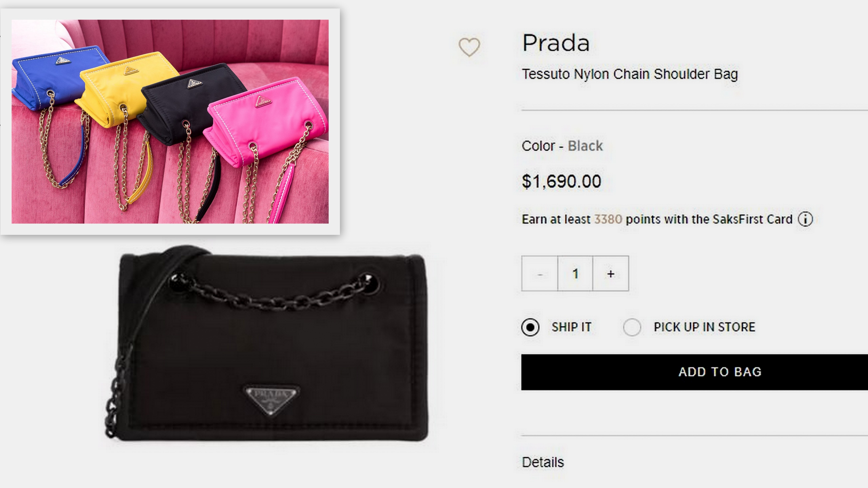
Task: Choose the Pick Up In Store option
Action: click(632, 327)
